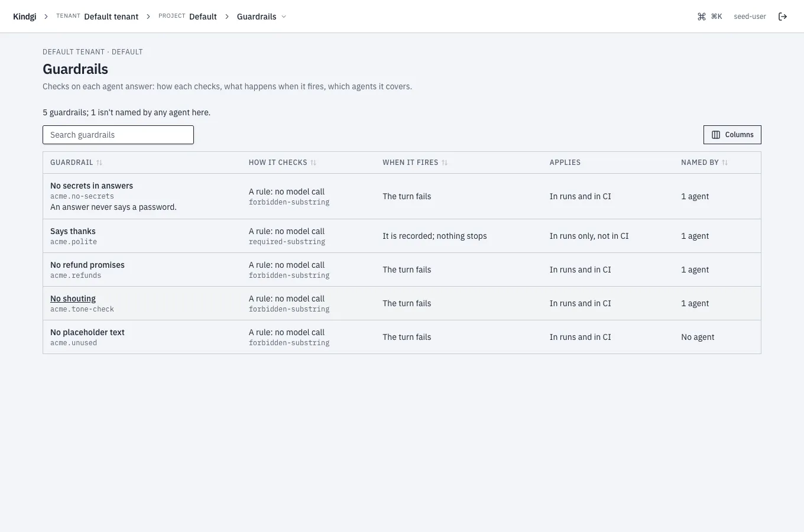
Task: Click the acme.no-secrets identifier
Action: [82, 196]
